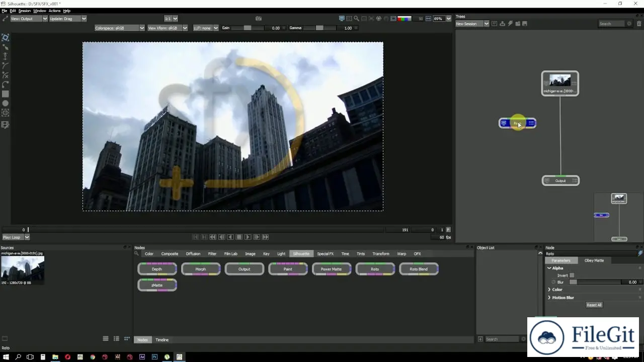Collapse the Alpha section
The image size is (644, 362).
coord(549,268)
